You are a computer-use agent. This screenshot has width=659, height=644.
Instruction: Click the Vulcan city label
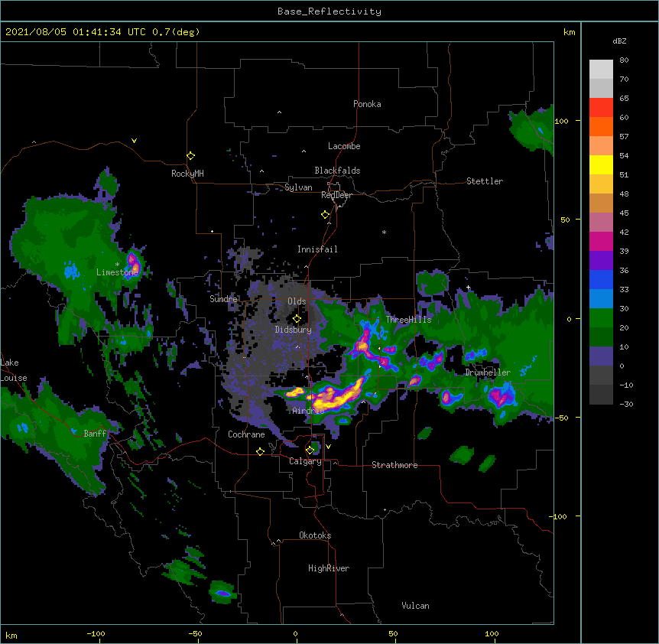click(x=415, y=606)
